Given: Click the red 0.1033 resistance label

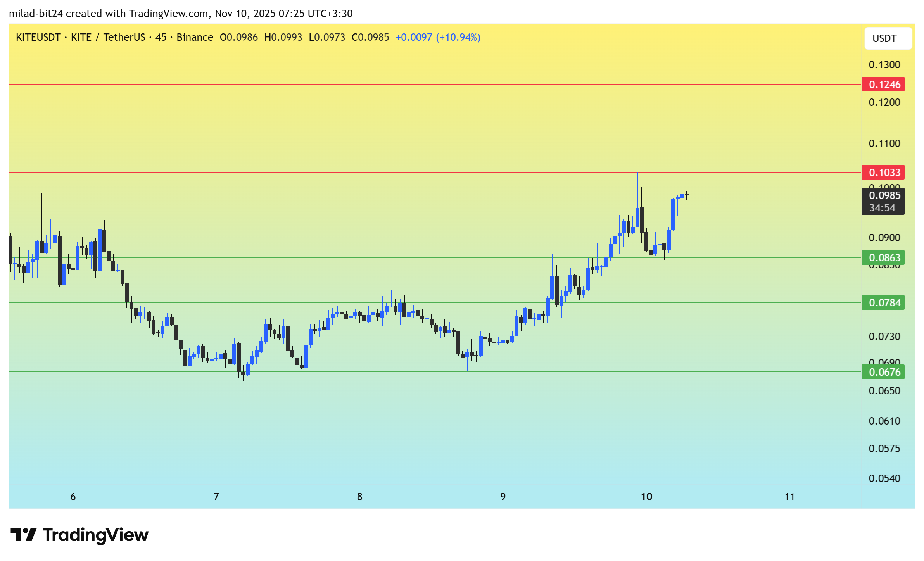Looking at the screenshot, I should coord(883,172).
